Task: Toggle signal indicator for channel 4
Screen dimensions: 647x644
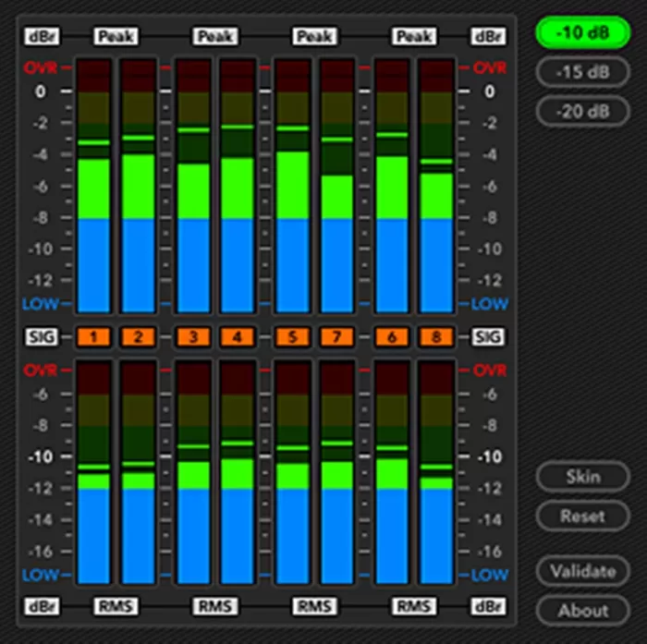Action: 238,337
